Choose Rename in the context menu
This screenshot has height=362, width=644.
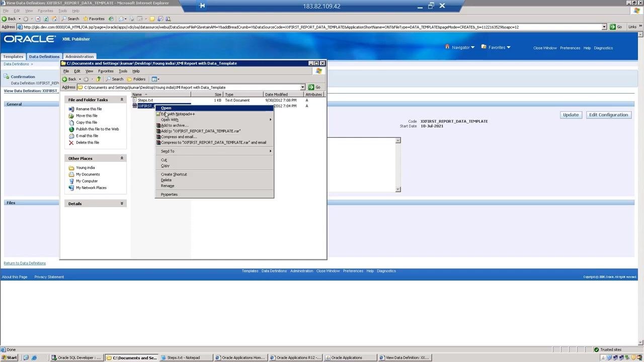(x=214, y=186)
